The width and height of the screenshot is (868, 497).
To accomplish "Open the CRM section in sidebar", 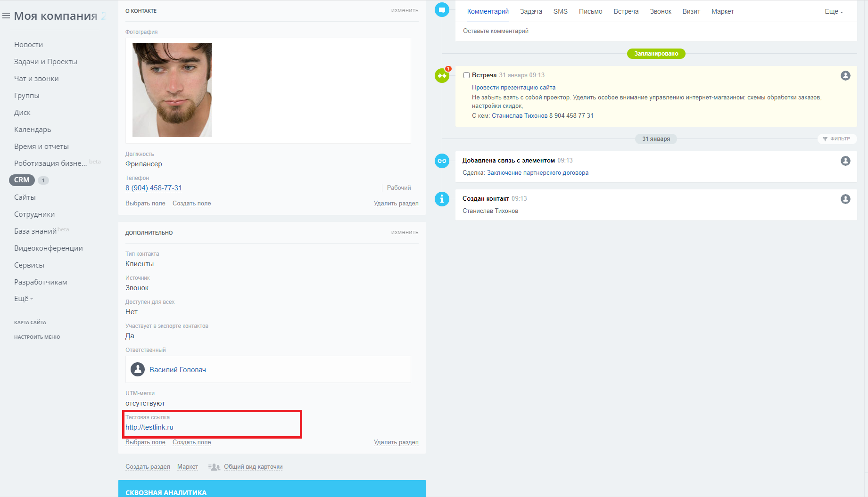I will pos(22,180).
